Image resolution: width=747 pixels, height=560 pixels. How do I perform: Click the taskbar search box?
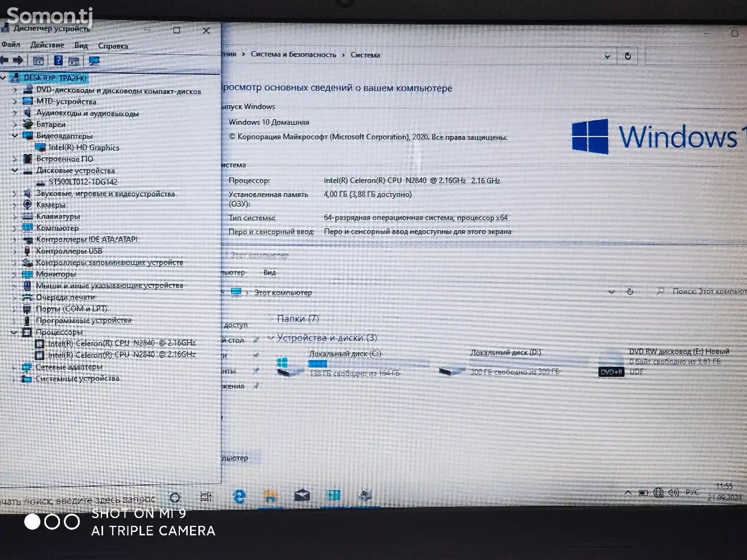pos(79,500)
